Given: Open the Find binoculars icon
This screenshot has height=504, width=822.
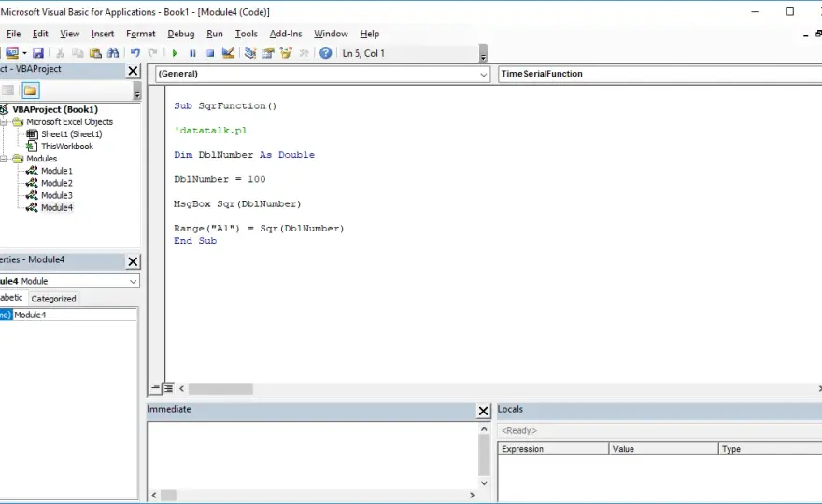Looking at the screenshot, I should [113, 53].
